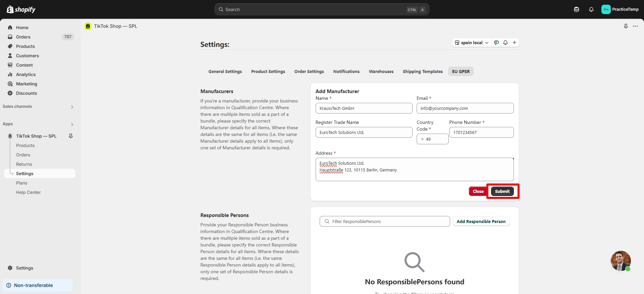The image size is (644, 294).
Task: Switch to the Warehouses tab
Action: coord(381,71)
